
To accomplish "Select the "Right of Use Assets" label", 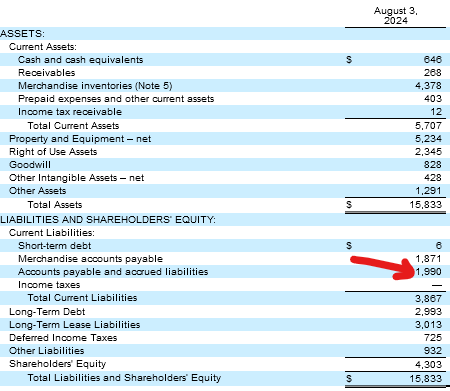I will (x=53, y=152).
